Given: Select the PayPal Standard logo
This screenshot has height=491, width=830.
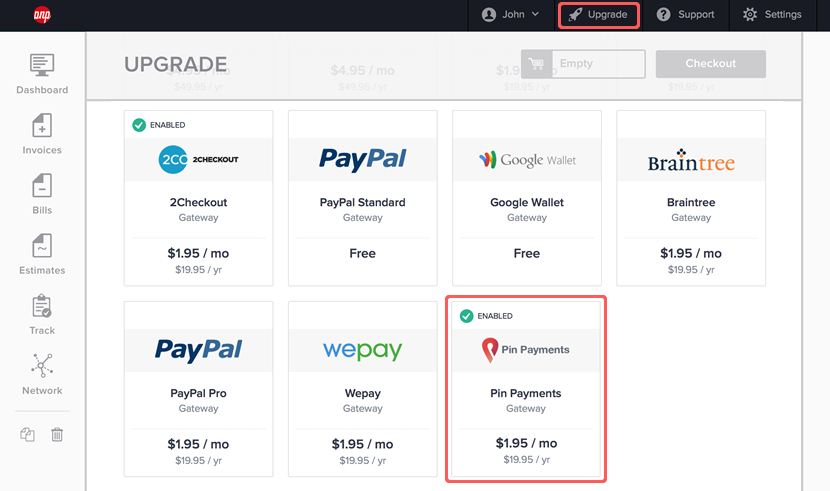Looking at the screenshot, I should point(363,159).
